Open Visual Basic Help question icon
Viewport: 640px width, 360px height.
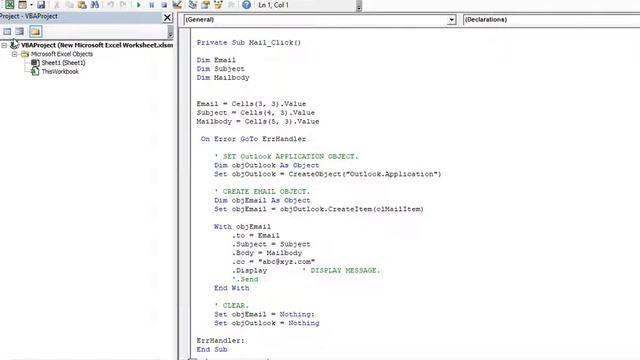pos(246,5)
